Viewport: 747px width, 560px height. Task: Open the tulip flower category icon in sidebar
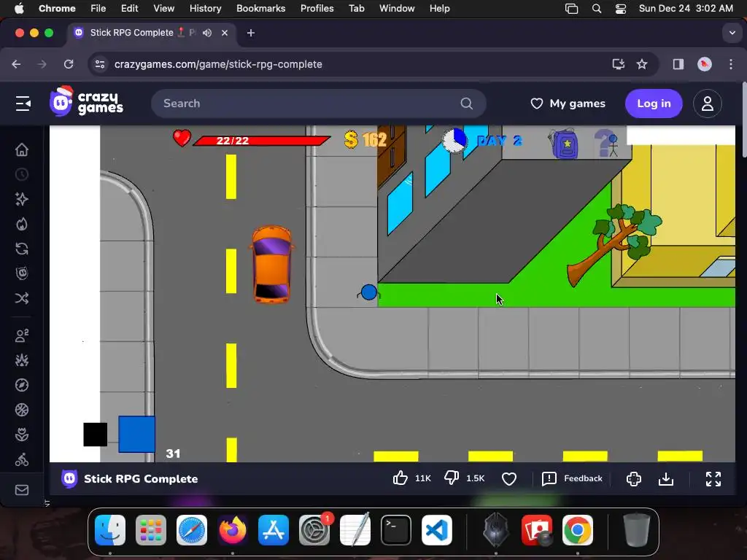pos(22,435)
